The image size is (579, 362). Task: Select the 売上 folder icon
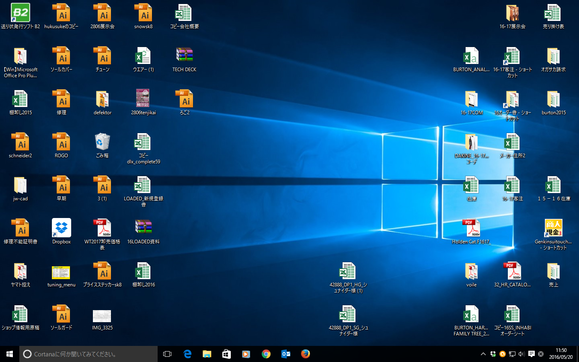(553, 271)
